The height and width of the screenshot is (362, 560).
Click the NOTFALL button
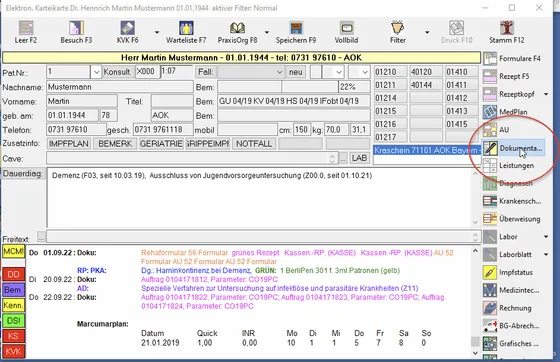(x=254, y=144)
